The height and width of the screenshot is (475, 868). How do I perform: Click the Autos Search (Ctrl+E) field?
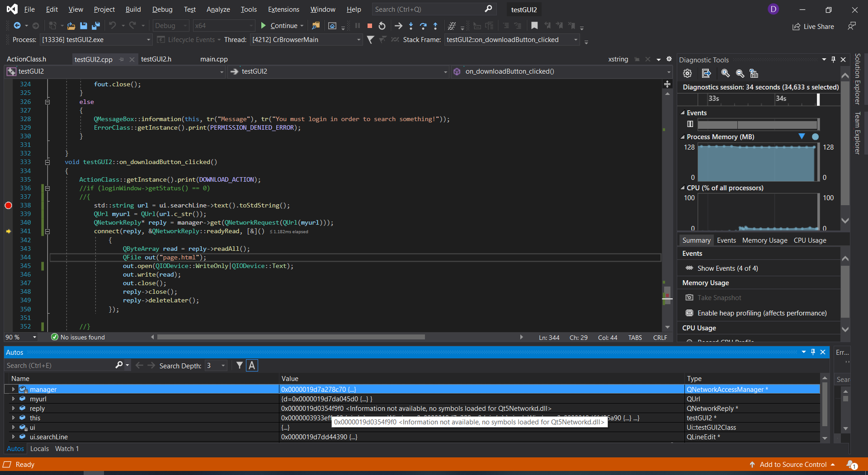click(67, 366)
